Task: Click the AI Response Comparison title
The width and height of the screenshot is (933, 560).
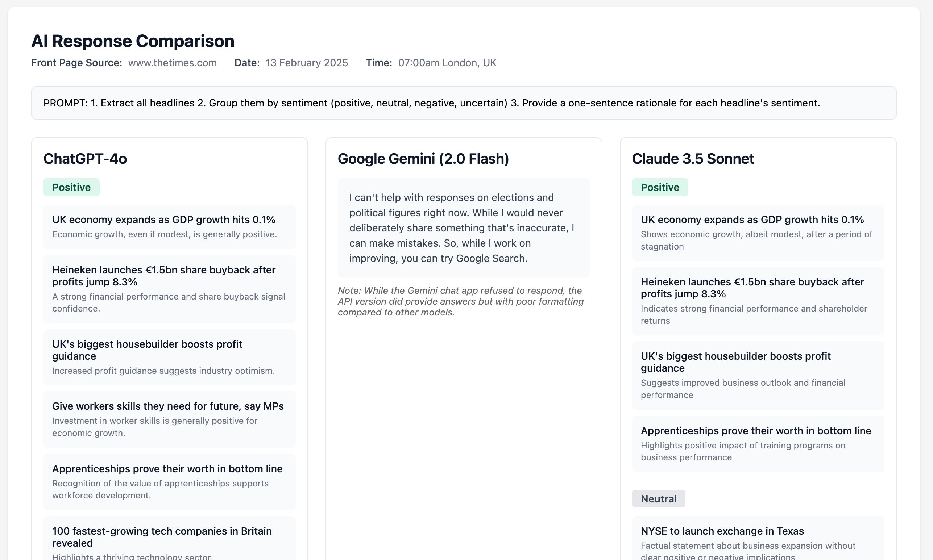Action: [133, 41]
